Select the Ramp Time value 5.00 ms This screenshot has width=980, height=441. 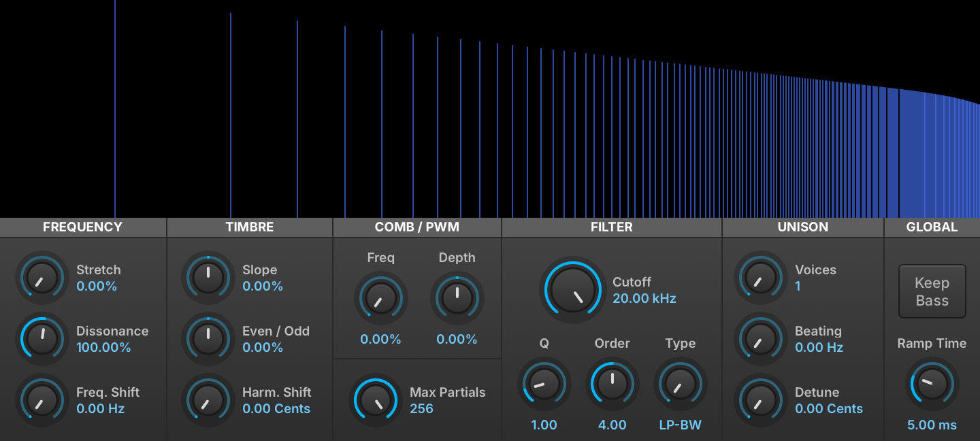(x=932, y=425)
